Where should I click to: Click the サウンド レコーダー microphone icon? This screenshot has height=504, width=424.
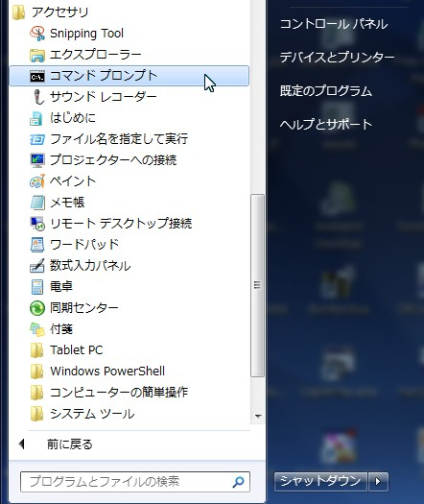pos(38,97)
